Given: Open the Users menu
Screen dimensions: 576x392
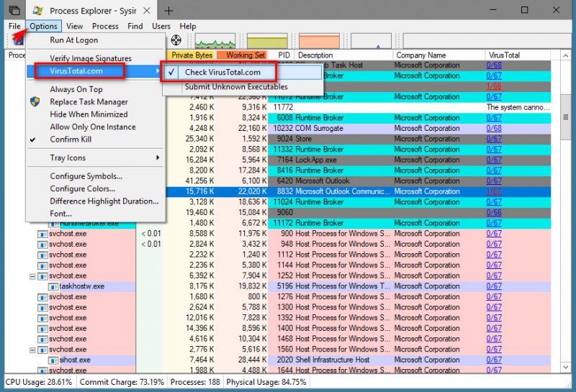Looking at the screenshot, I should [x=161, y=26].
